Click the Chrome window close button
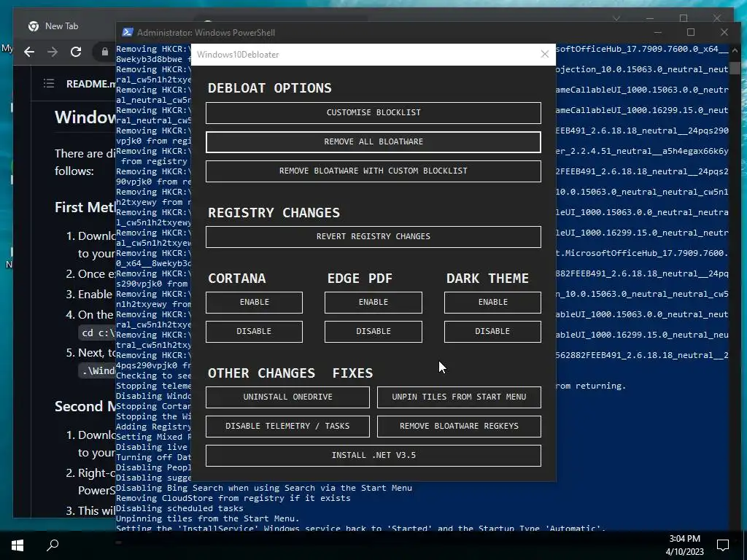Screen dimensions: 747x560 (x=717, y=18)
